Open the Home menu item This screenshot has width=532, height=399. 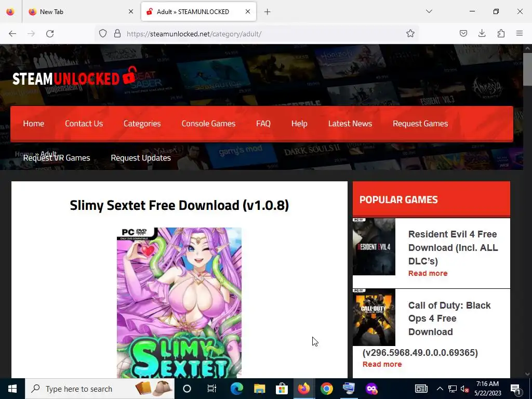pos(34,124)
